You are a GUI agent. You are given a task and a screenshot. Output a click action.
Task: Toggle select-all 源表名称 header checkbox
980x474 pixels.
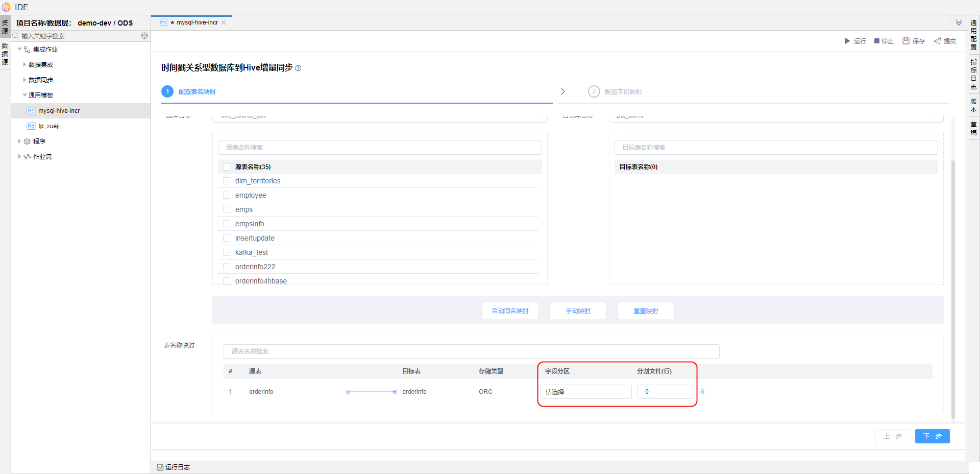[227, 167]
